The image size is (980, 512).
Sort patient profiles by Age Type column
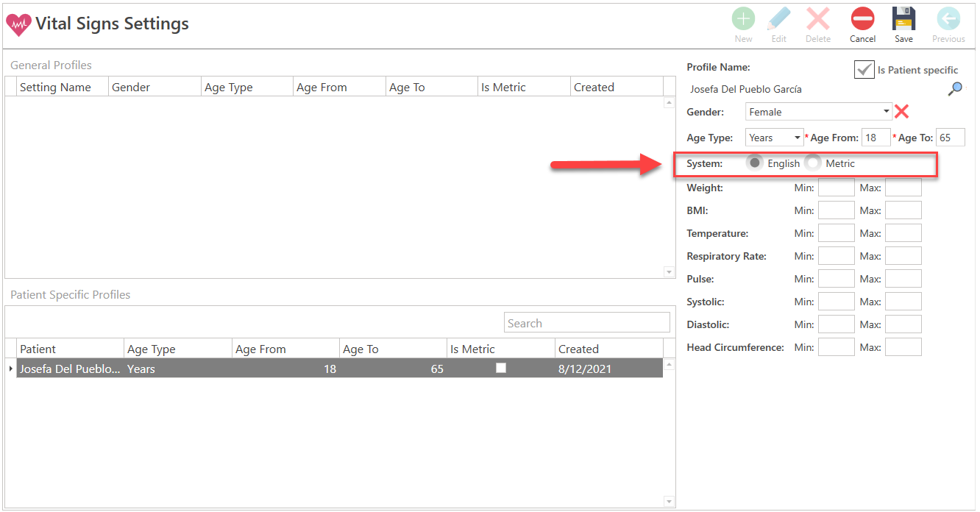point(179,349)
